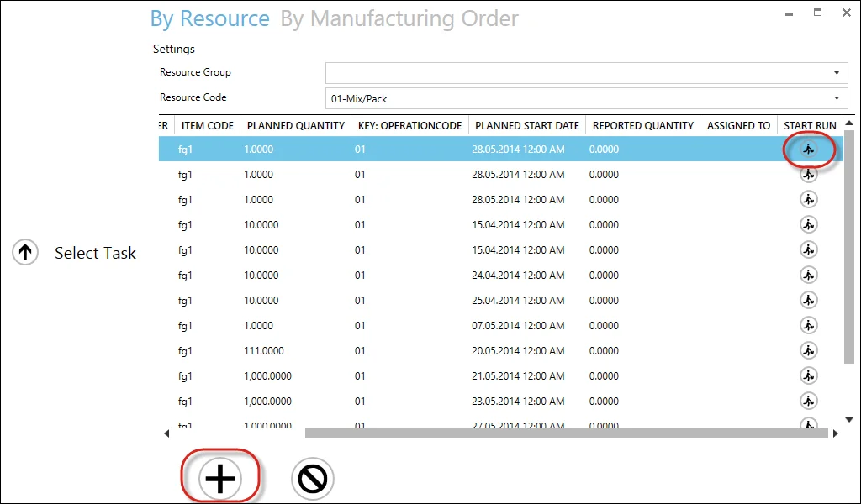Click the Reported Quantity column header
The height and width of the screenshot is (504, 861).
[643, 126]
